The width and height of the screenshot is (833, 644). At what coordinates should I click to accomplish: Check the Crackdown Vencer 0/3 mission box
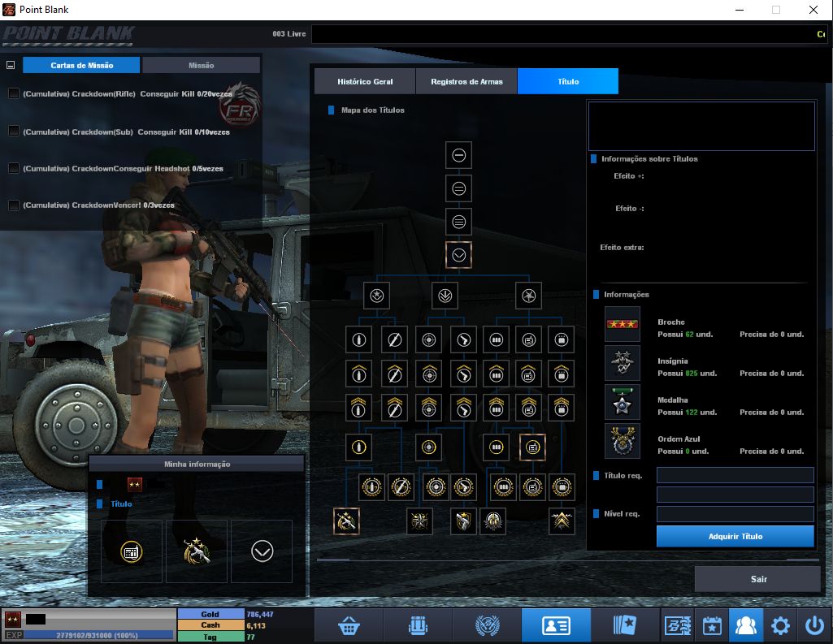pos(14,205)
